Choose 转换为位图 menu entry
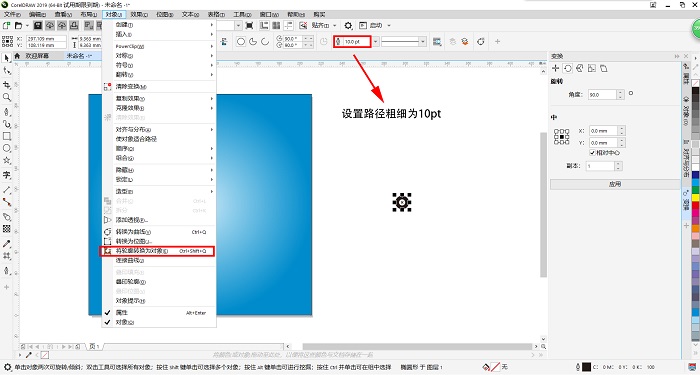 coord(159,242)
